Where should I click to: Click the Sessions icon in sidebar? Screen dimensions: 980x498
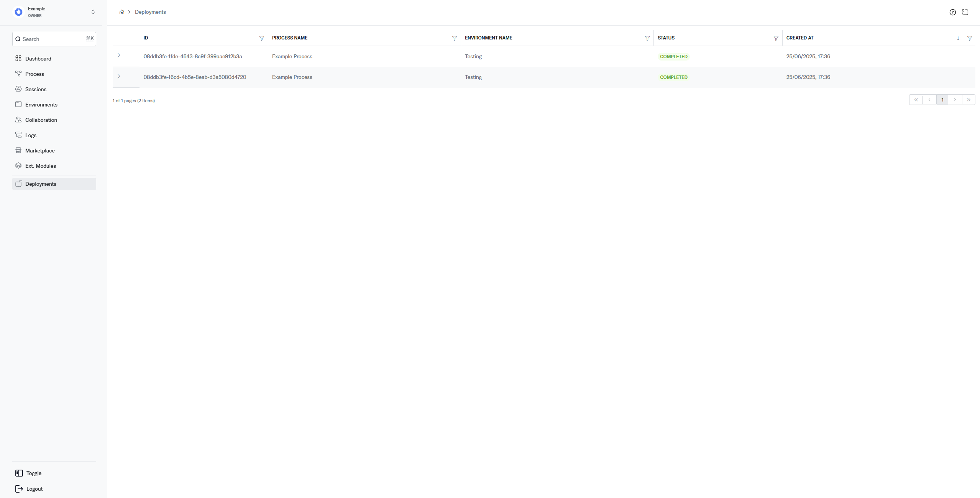[18, 89]
